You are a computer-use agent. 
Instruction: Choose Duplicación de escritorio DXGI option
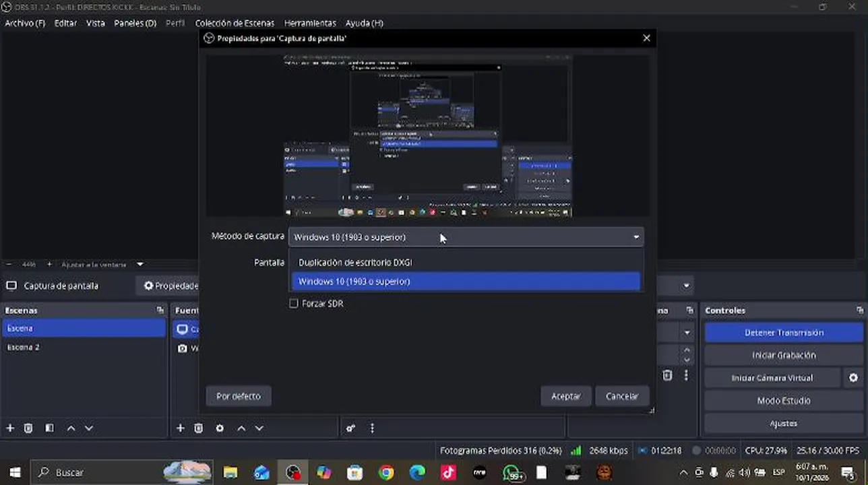466,263
